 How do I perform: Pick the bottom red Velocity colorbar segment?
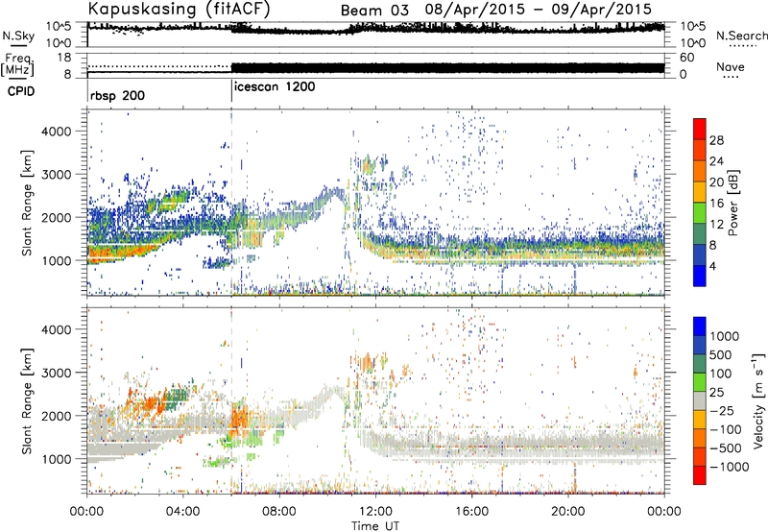pyautogui.click(x=700, y=475)
